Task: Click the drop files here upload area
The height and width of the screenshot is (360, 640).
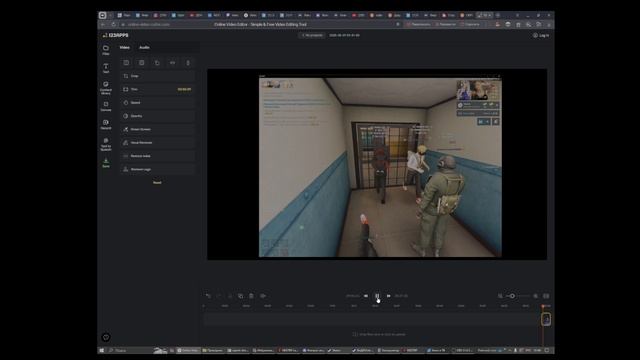Action: pyautogui.click(x=379, y=334)
